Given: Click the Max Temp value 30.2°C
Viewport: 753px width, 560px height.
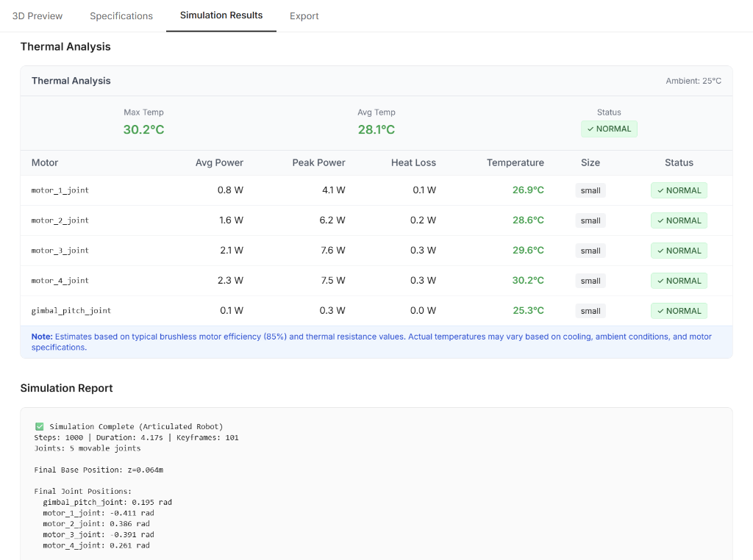Looking at the screenshot, I should point(143,129).
